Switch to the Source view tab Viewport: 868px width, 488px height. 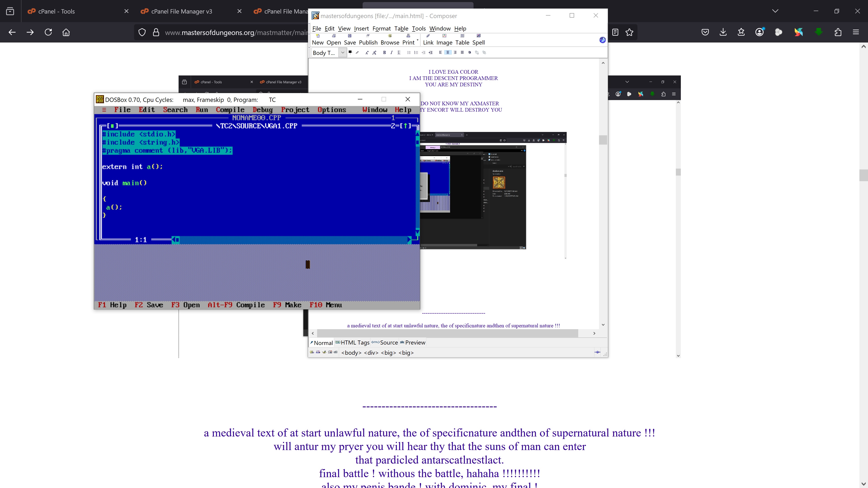pos(385,343)
